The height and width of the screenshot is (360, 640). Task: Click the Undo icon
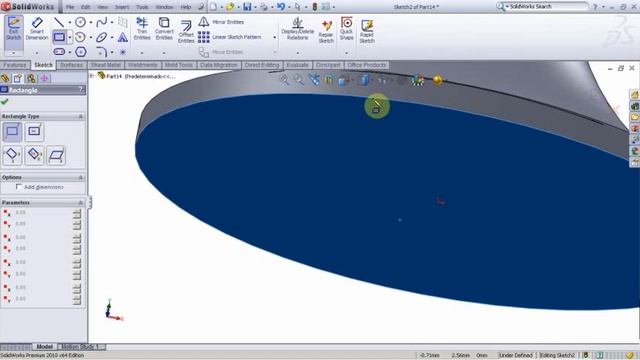click(281, 7)
